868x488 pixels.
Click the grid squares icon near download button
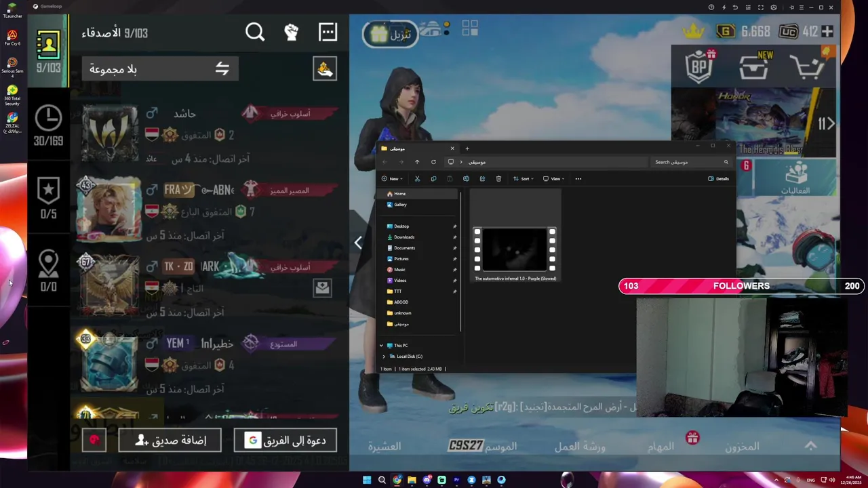[470, 28]
